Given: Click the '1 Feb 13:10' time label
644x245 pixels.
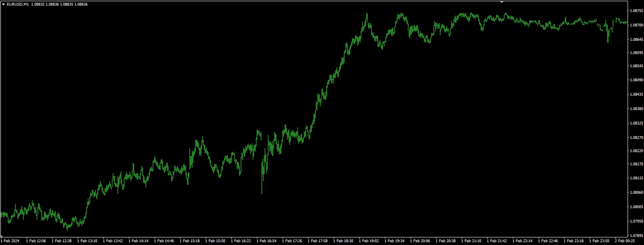Looking at the screenshot, I should [x=87, y=241].
